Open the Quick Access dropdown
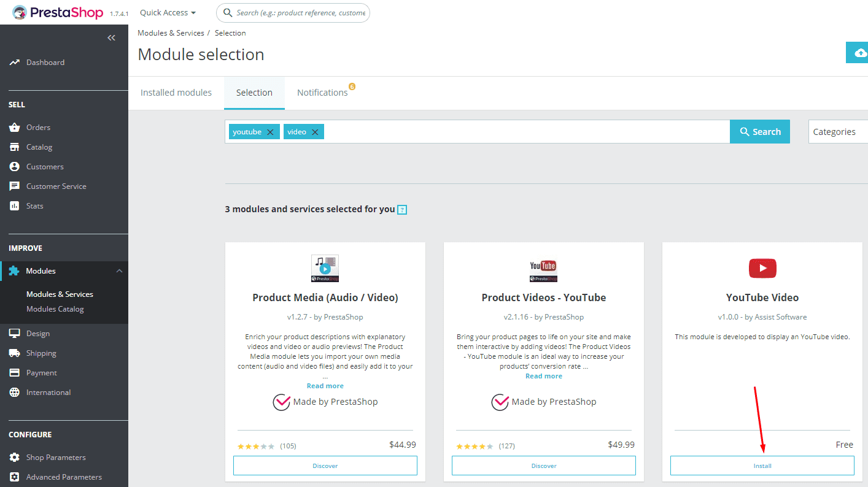868x487 pixels. click(x=167, y=12)
